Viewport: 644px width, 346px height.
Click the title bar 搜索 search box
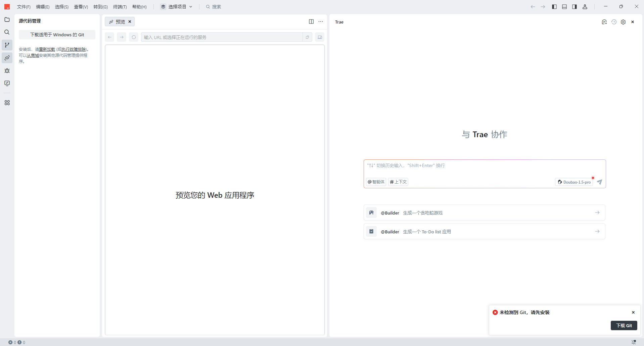[214, 7]
